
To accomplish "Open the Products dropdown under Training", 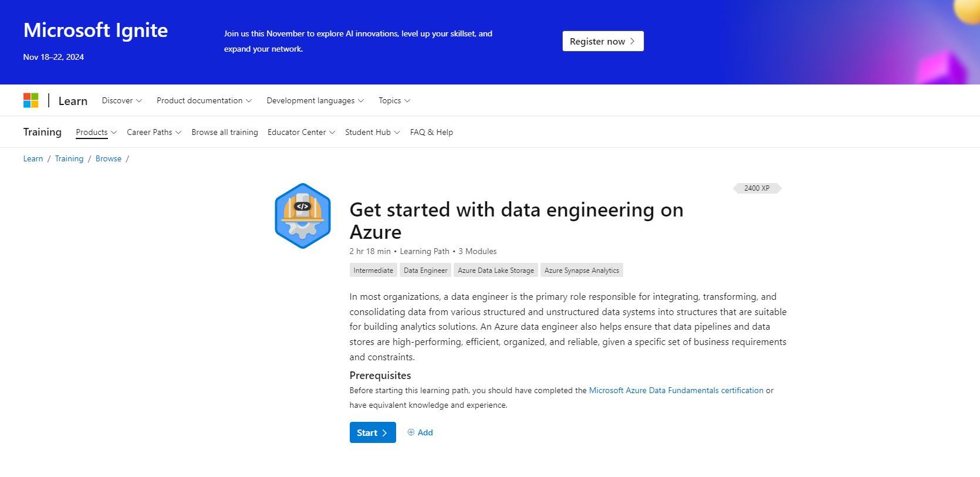I will (96, 132).
